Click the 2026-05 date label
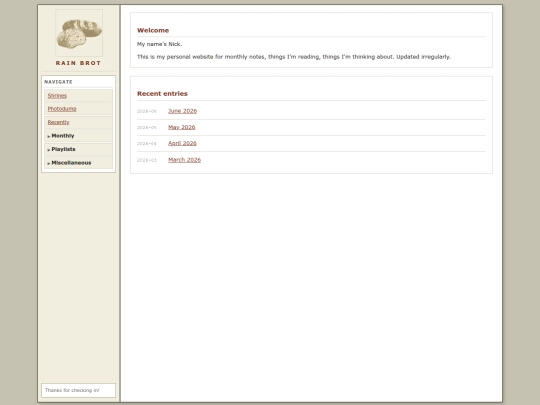This screenshot has height=405, width=540. [x=147, y=127]
